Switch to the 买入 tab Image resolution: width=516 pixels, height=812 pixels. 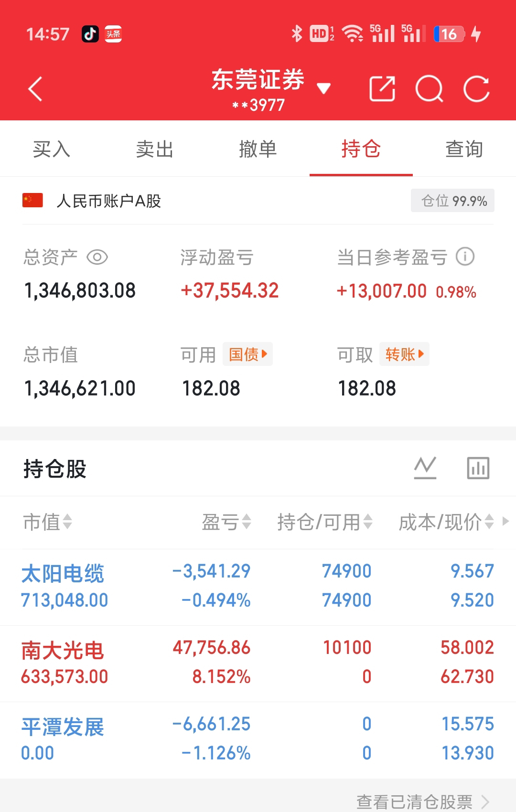(x=52, y=149)
